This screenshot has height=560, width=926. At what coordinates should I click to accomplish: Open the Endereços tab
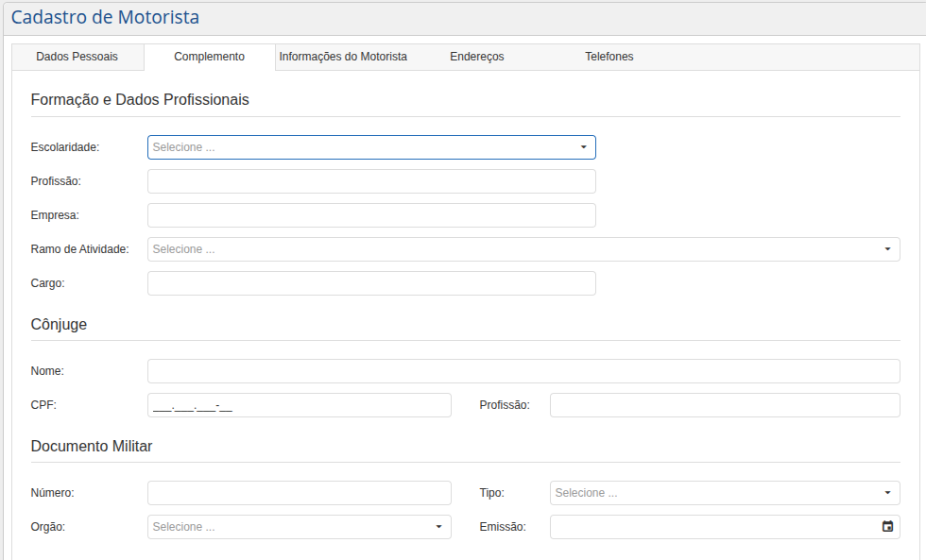tap(477, 57)
